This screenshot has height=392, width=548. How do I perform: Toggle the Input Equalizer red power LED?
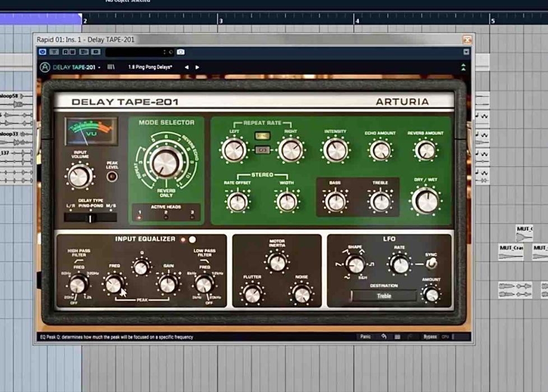183,240
